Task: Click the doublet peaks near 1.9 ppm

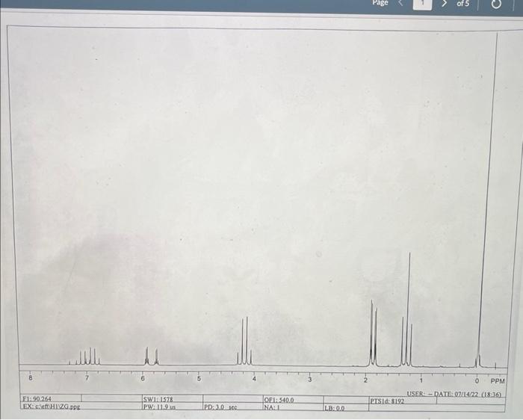Action: 374,333
